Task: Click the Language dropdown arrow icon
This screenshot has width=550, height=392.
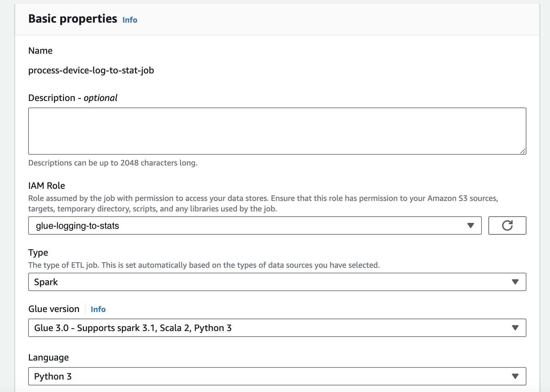Action: point(515,376)
